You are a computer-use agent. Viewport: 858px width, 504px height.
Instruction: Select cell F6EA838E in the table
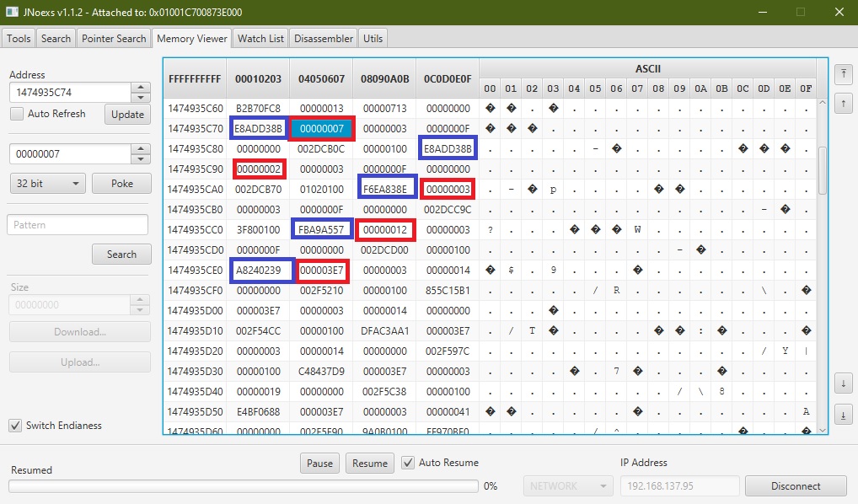384,190
